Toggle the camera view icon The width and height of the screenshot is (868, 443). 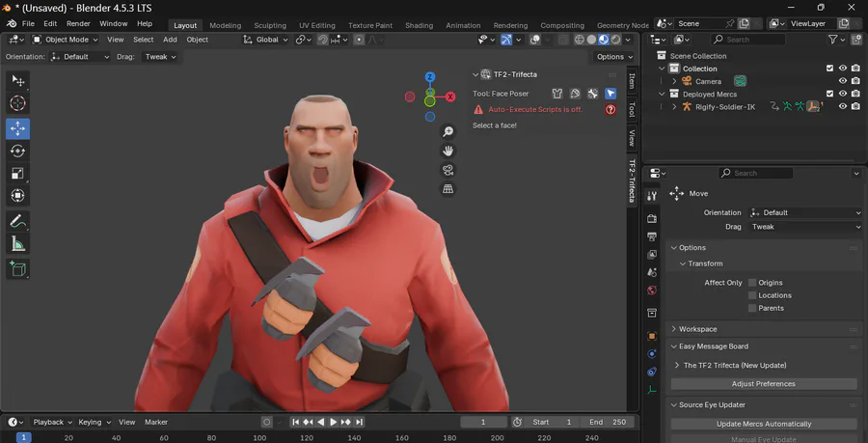(x=448, y=170)
